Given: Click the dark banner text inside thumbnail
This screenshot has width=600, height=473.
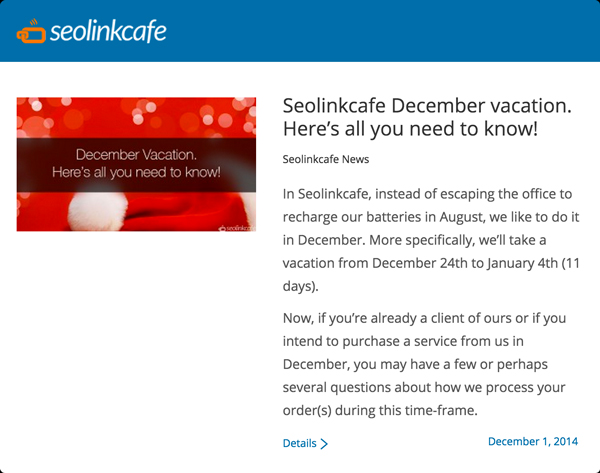Looking at the screenshot, I should tap(136, 163).
